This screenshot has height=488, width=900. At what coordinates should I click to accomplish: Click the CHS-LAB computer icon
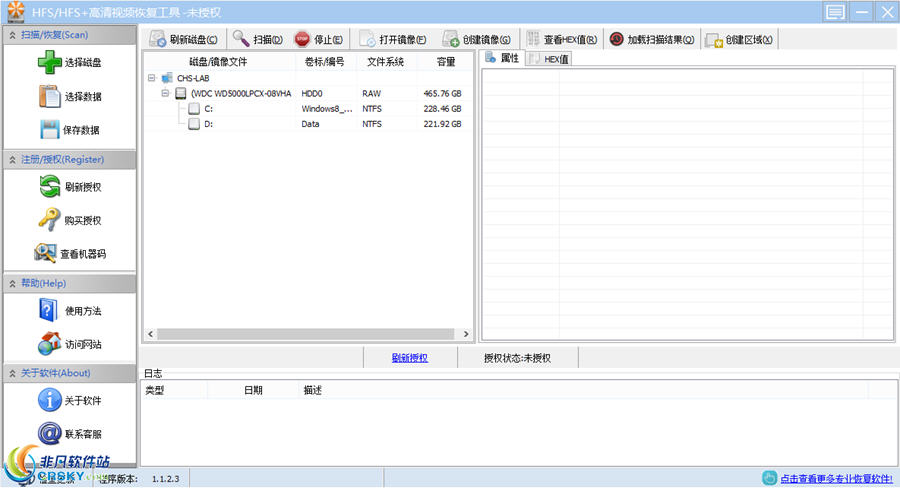(167, 78)
